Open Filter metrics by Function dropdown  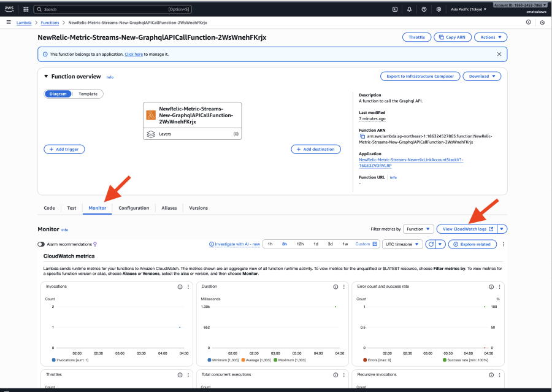click(418, 229)
